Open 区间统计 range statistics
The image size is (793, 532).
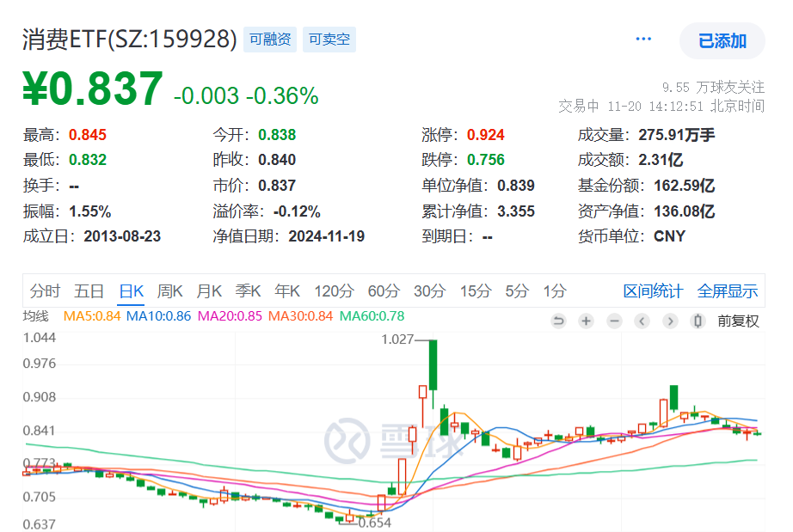pyautogui.click(x=653, y=291)
